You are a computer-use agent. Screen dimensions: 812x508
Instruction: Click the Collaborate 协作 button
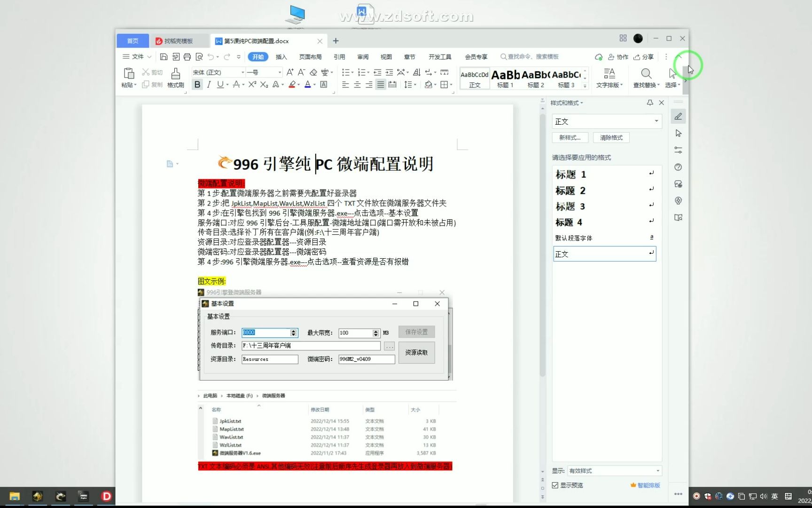618,57
